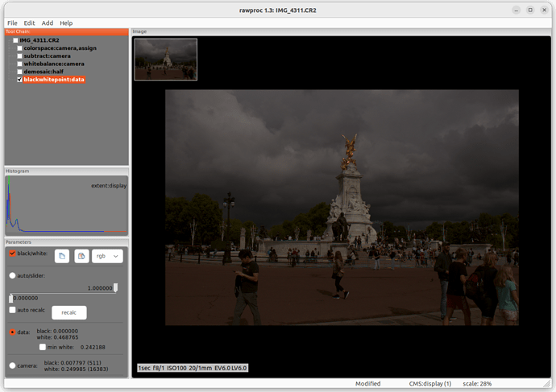The height and width of the screenshot is (392, 556).
Task: Enable display for whitebalance:camera checkbox
Action: (19, 64)
